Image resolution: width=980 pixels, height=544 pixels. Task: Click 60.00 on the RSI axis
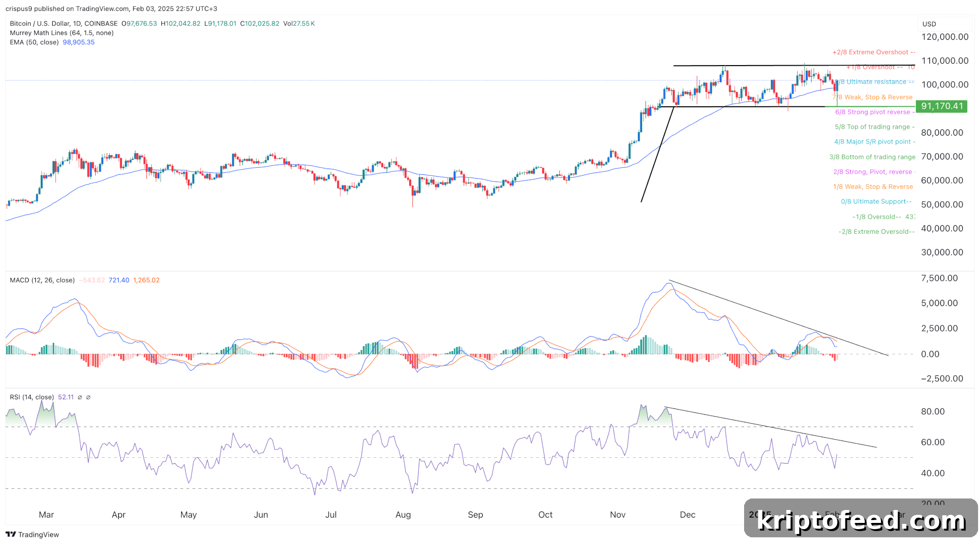pos(933,442)
